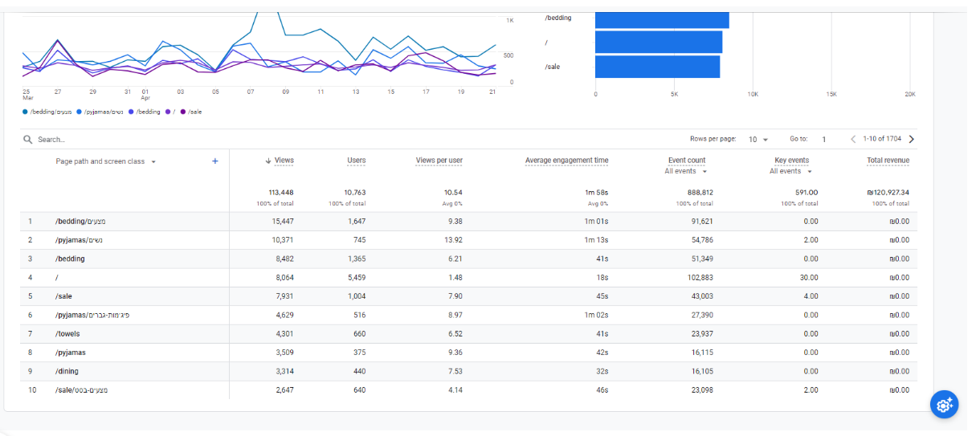Toggle /sale series in chart legend

pyautogui.click(x=191, y=112)
